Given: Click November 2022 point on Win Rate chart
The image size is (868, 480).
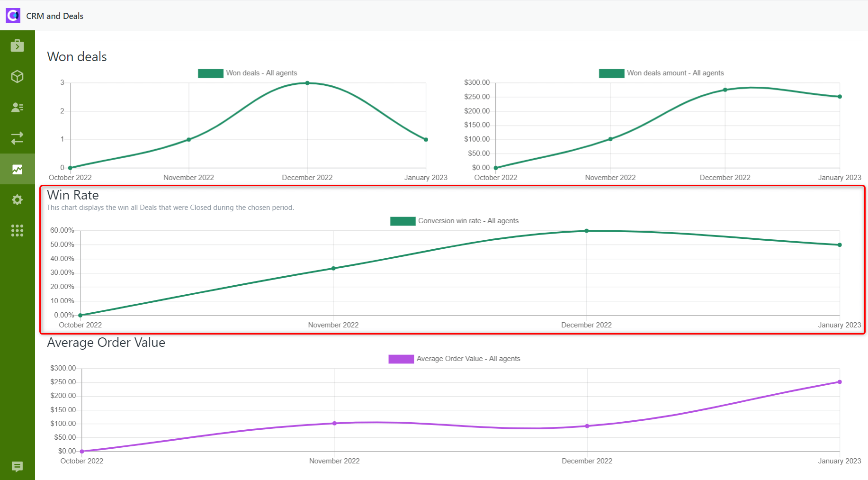Looking at the screenshot, I should (x=333, y=268).
